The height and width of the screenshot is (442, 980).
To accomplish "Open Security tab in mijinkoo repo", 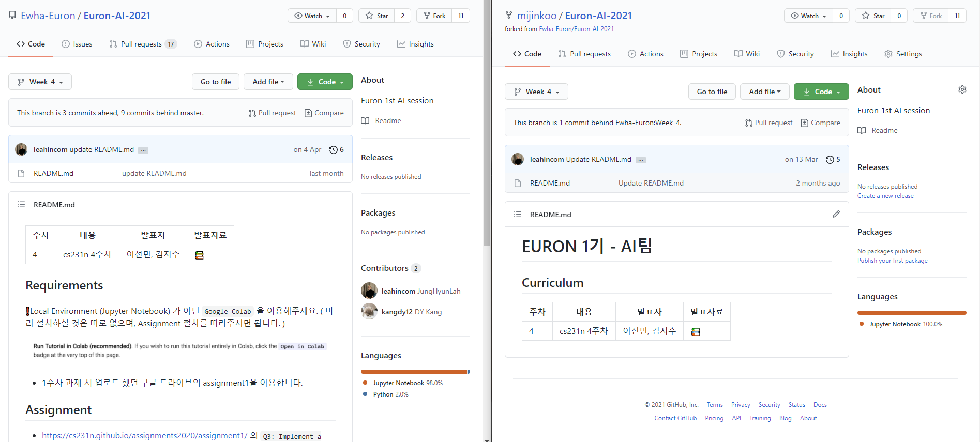I will tap(795, 54).
